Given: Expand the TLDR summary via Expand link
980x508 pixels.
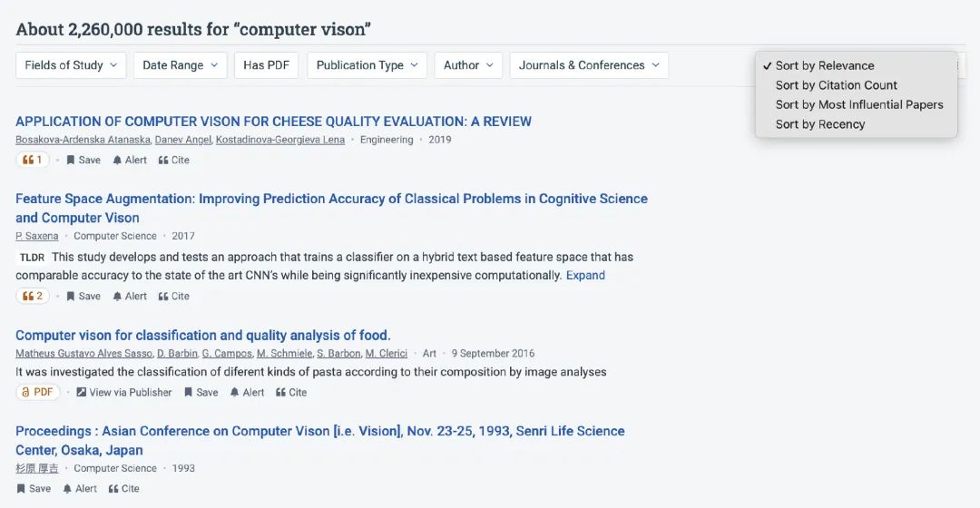Looking at the screenshot, I should (x=585, y=276).
